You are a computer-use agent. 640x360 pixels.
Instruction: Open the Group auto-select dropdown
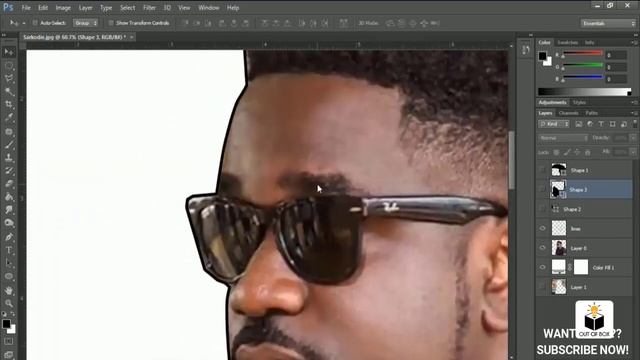click(x=86, y=23)
